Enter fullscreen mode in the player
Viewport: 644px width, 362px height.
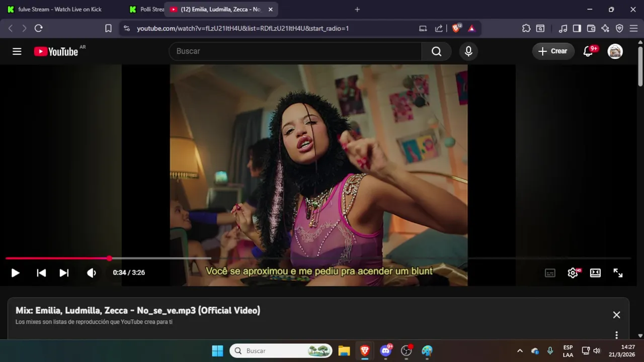pyautogui.click(x=618, y=273)
